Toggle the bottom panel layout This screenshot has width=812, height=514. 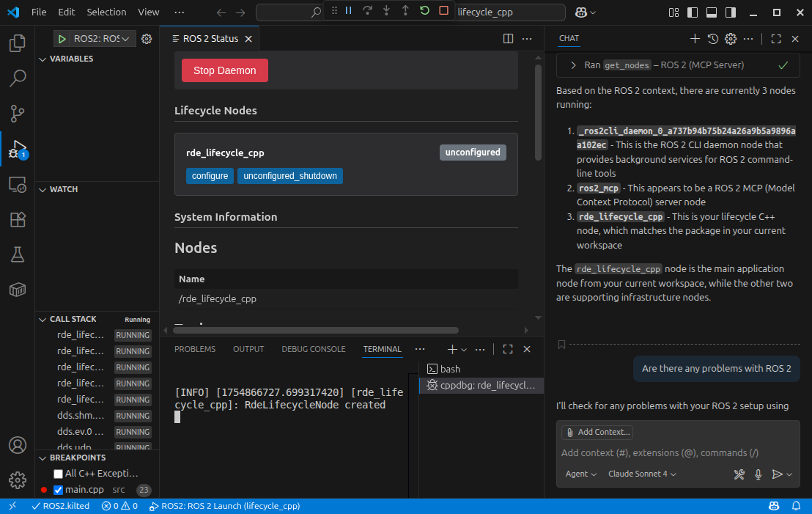(712, 12)
